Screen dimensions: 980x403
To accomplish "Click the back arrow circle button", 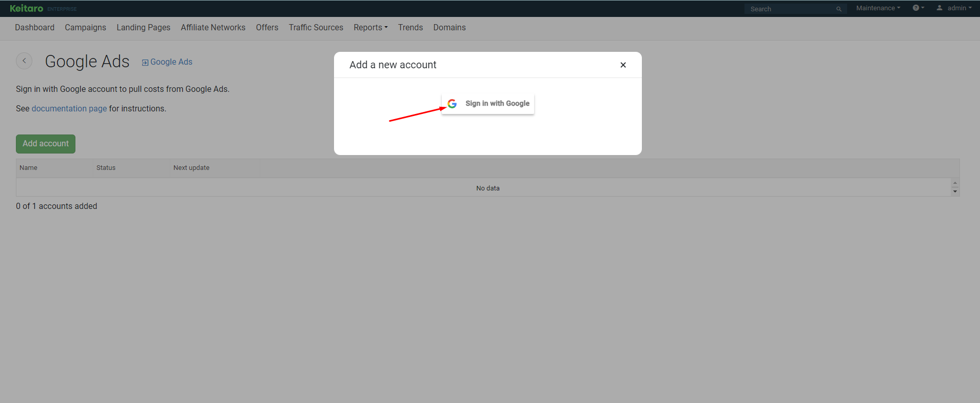I will click(x=24, y=61).
